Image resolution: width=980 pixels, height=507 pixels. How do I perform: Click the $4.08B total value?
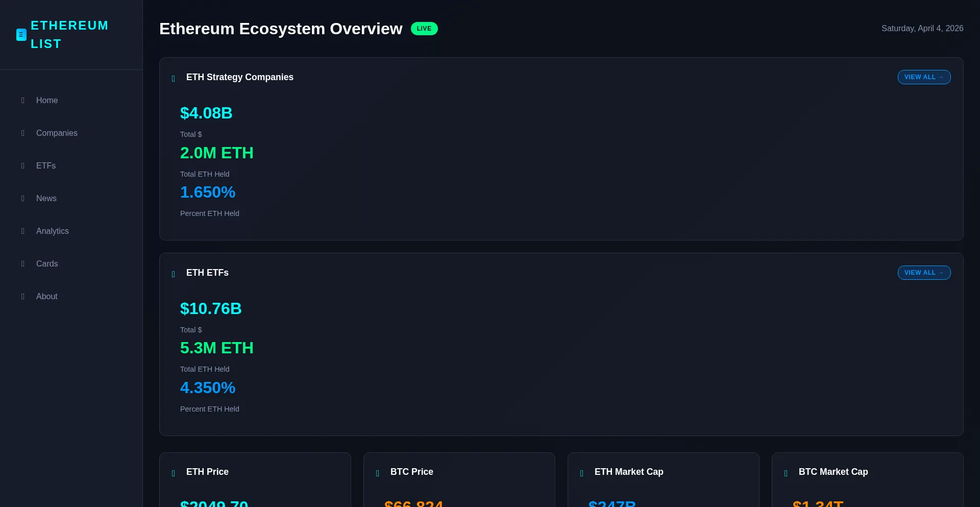tap(206, 113)
